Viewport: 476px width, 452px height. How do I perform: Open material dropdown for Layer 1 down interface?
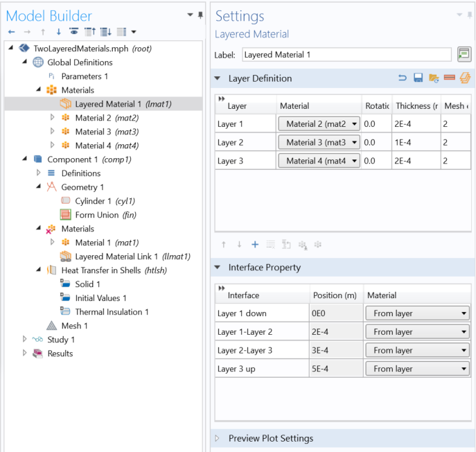click(417, 313)
